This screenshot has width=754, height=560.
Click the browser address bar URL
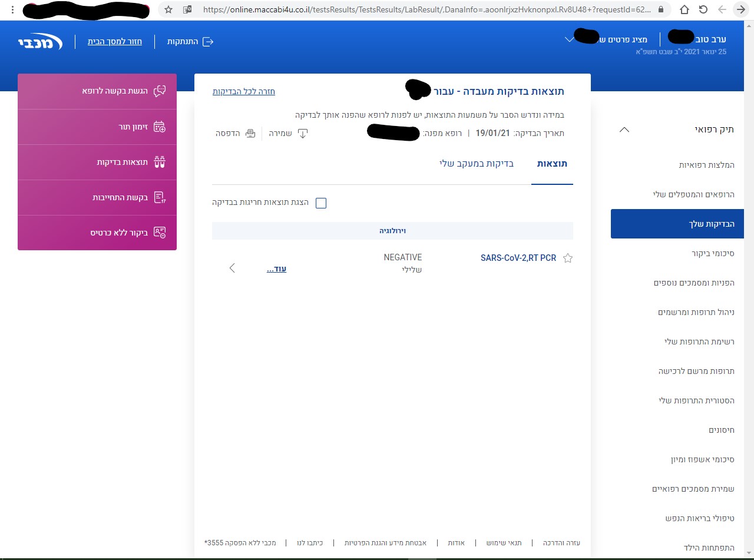[x=426, y=9]
